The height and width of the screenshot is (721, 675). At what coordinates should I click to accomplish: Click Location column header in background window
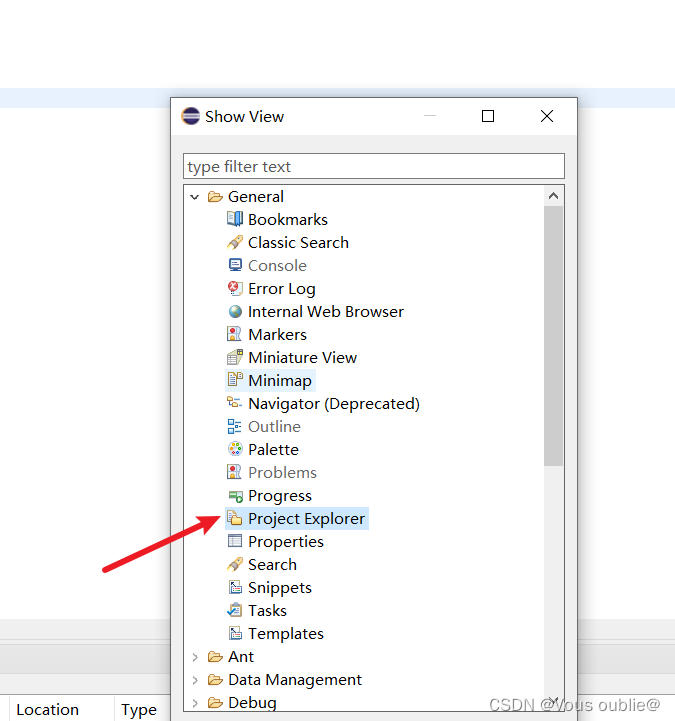(x=47, y=710)
